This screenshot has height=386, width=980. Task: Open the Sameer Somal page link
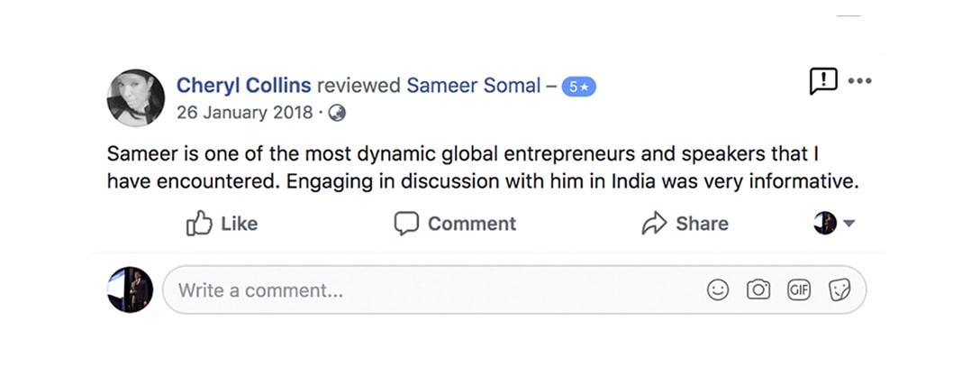473,86
